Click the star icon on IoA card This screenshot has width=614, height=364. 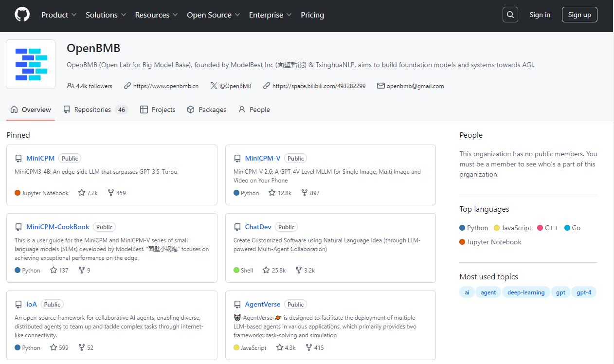pyautogui.click(x=54, y=347)
